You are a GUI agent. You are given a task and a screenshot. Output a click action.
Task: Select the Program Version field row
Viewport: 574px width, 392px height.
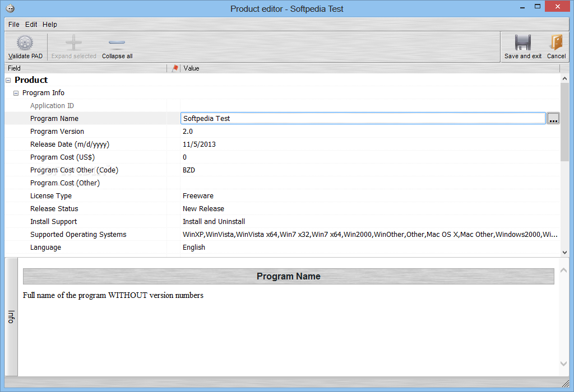click(x=283, y=131)
